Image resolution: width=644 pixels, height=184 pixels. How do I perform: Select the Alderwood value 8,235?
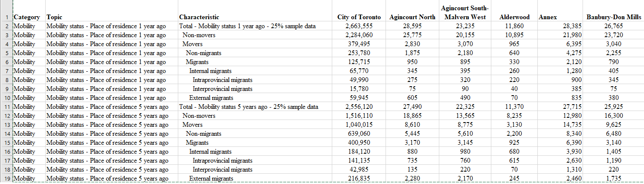[515, 116]
